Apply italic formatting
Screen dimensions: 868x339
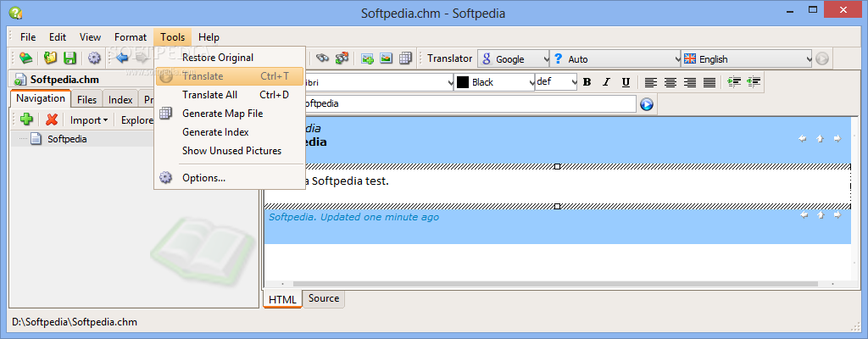point(606,82)
